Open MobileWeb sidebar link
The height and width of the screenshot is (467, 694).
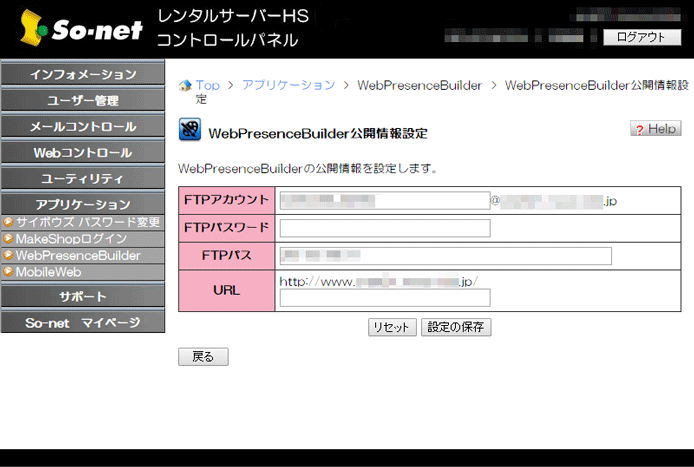coord(48,272)
